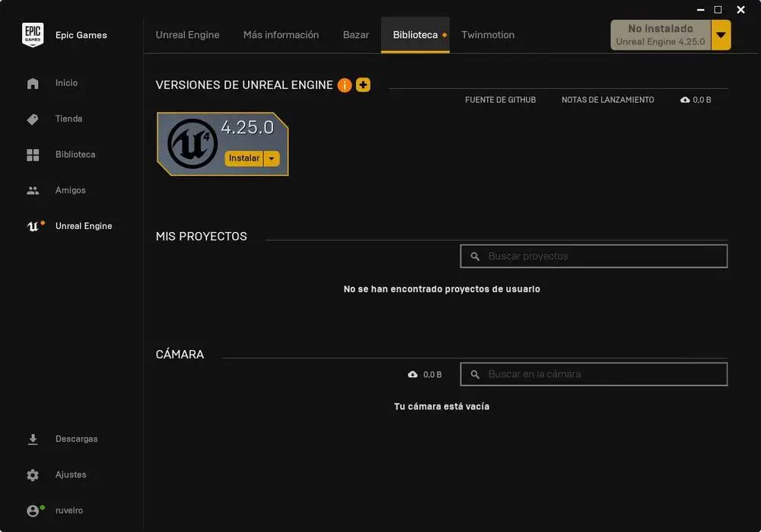Click Tienda label in sidebar
The width and height of the screenshot is (761, 532).
point(68,119)
